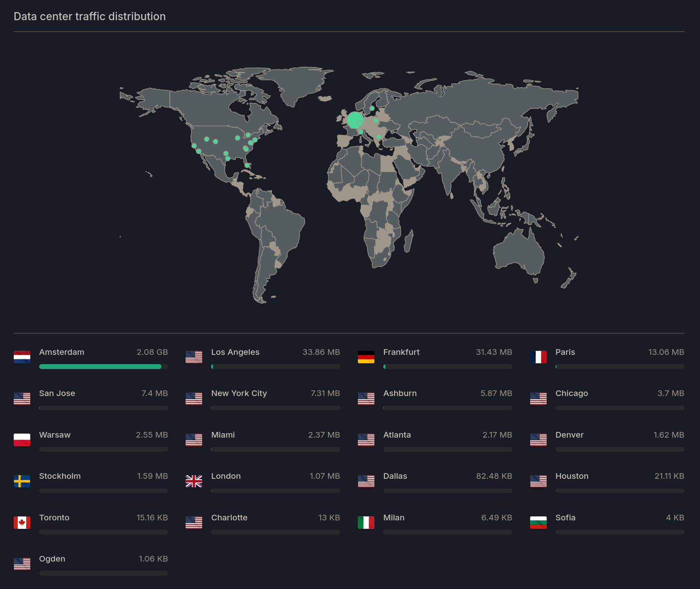
Task: Pick the US flag in the Atlanta row
Action: pos(366,440)
